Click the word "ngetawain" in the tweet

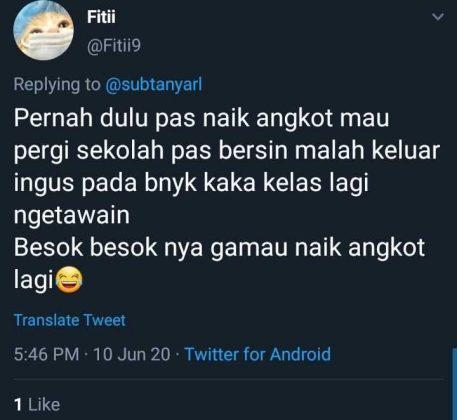pyautogui.click(x=72, y=216)
